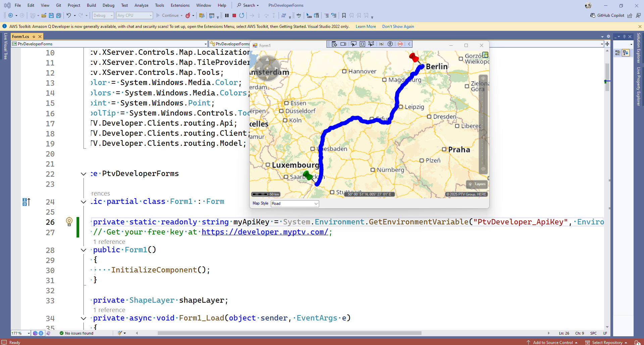Open the Map Style dropdown
Image resolution: width=644 pixels, height=345 pixels.
[x=295, y=204]
